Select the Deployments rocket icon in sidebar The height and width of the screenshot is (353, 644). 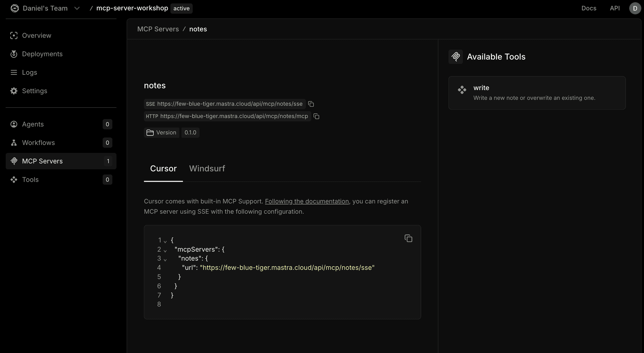[14, 54]
